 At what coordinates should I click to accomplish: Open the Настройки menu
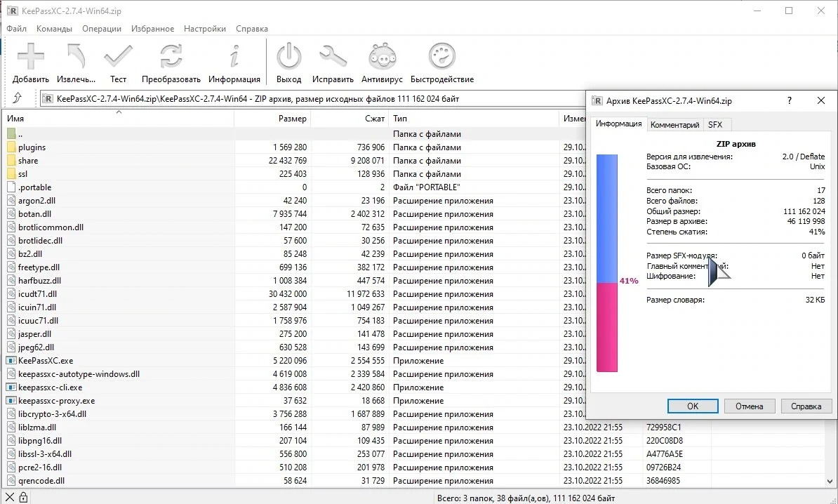click(205, 28)
